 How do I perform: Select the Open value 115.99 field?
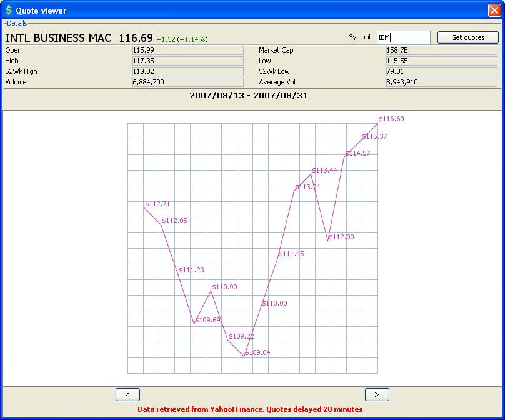click(x=187, y=50)
